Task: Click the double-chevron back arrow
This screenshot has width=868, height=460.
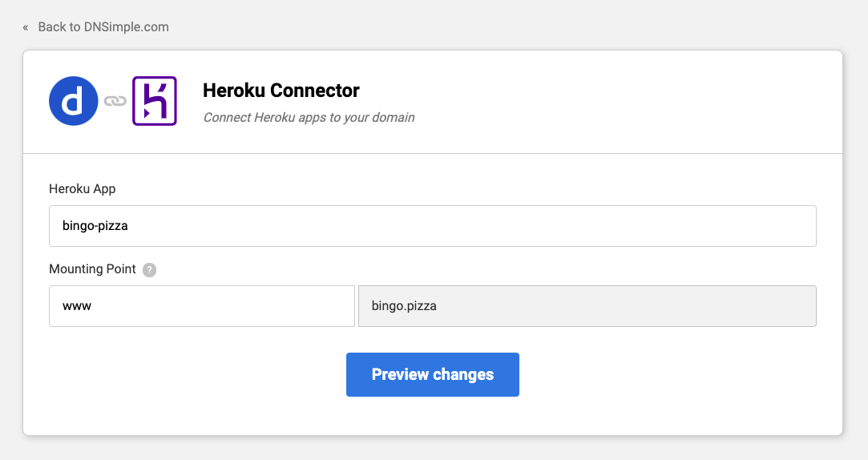Action: [26, 27]
